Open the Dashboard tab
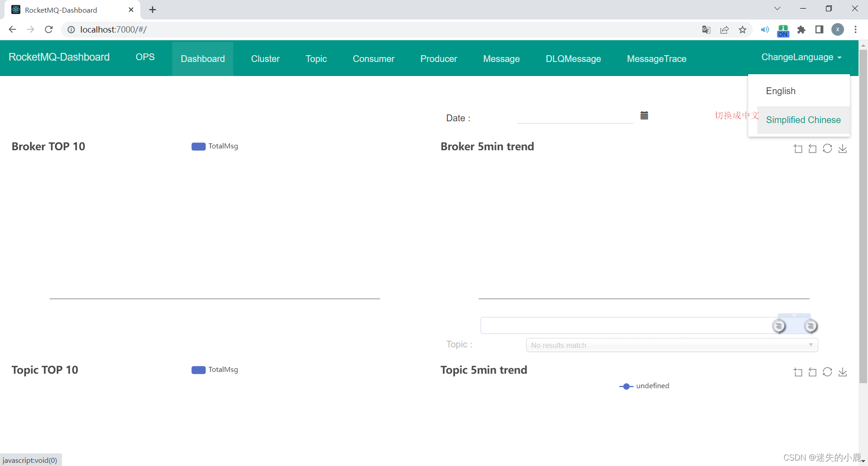The height and width of the screenshot is (466, 868). 203,59
